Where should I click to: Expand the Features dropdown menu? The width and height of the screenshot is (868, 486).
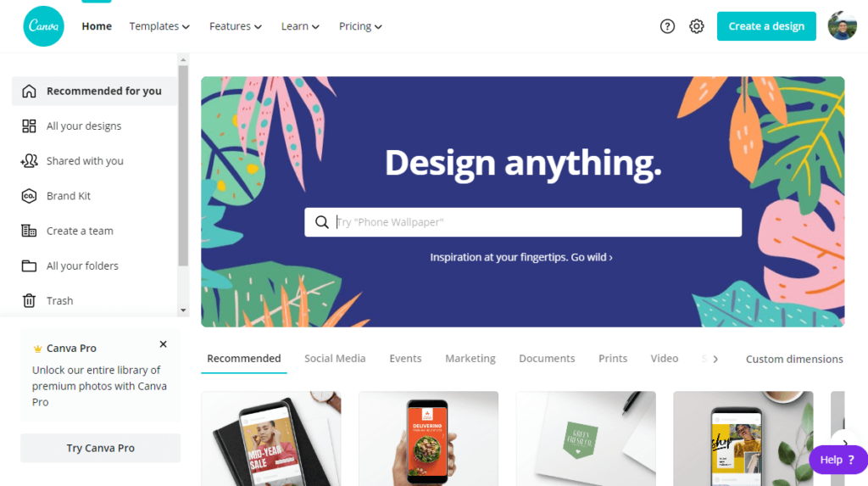236,26
